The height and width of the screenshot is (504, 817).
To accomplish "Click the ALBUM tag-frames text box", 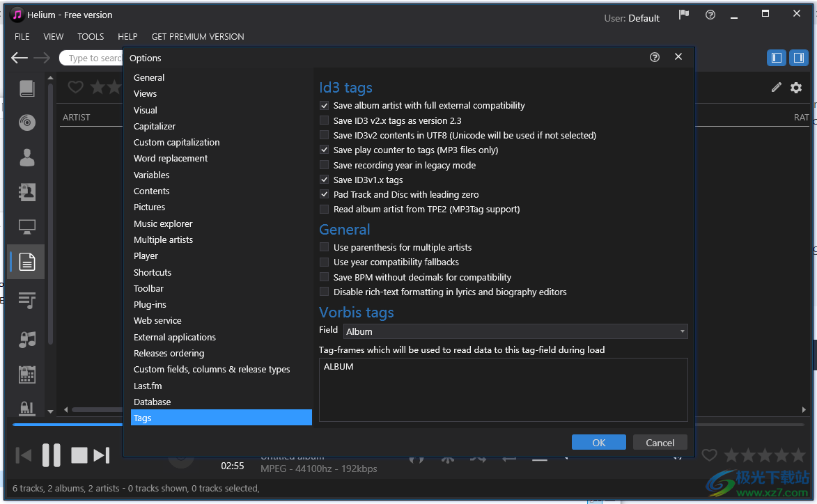I will 503,389.
